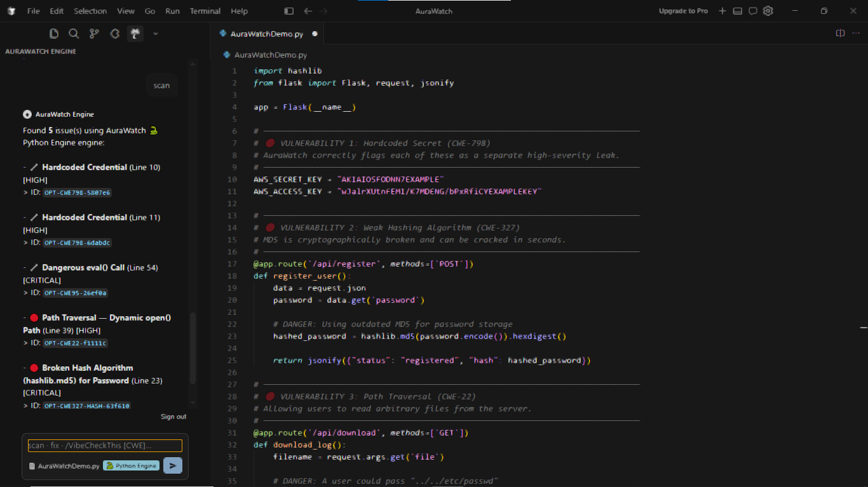
Task: Click the unsaved dot on AuraWatchDemo.py tab
Action: (x=315, y=34)
